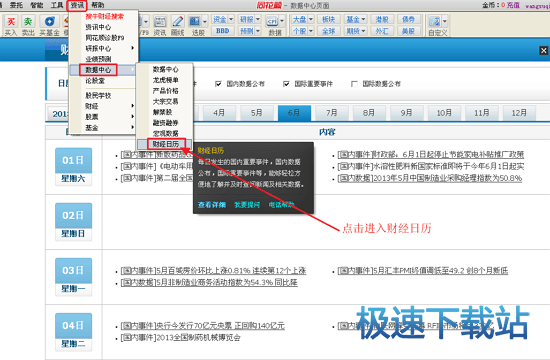Image resolution: width=550 pixels, height=360 pixels.
Task: Click the 全球 global toolbar button
Action: (328, 31)
